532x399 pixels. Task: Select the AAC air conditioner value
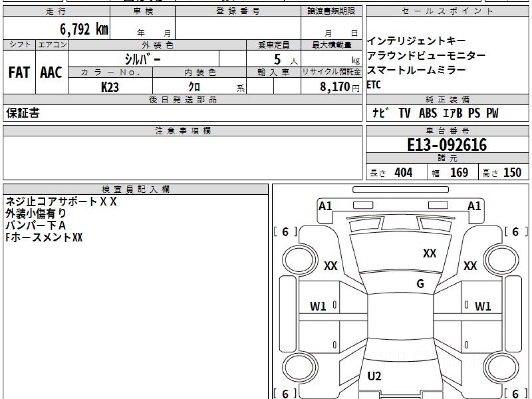(51, 73)
